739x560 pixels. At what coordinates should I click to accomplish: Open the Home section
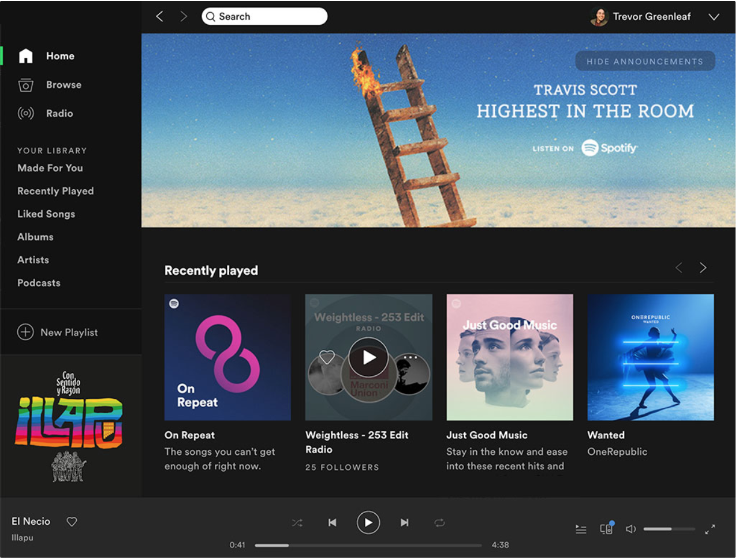click(60, 56)
